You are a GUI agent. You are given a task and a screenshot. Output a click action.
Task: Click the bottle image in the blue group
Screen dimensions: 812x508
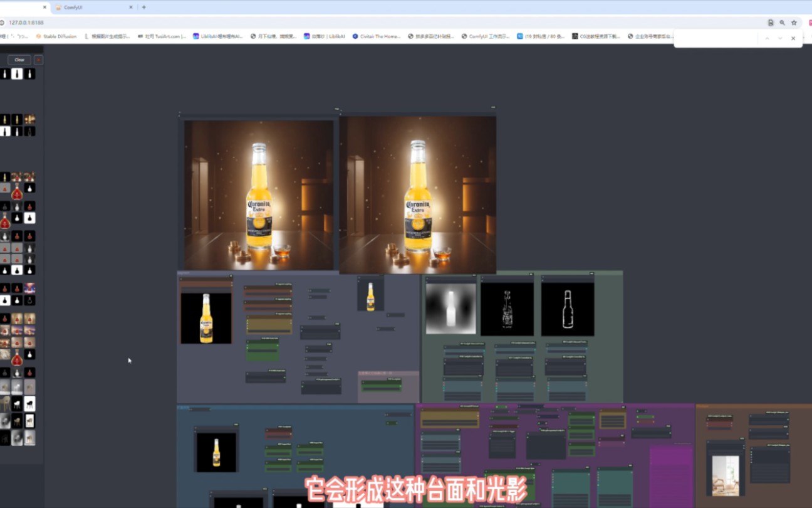click(x=216, y=452)
